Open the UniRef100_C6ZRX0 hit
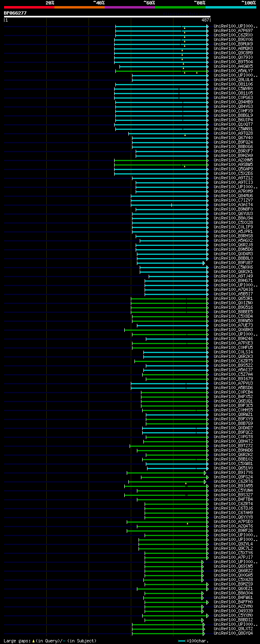Viewport: 260px width, 644px height. pyautogui.click(x=233, y=35)
